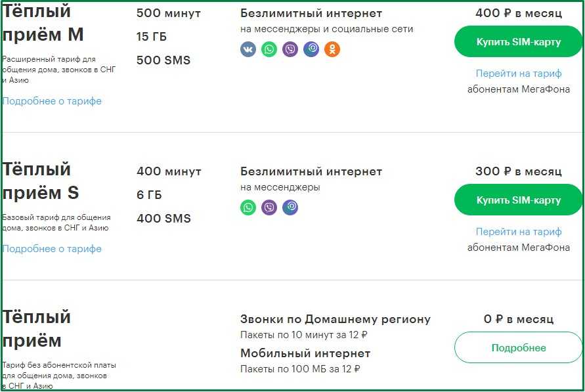Viewport: 585px width, 392px height.
Task: Open Подробнее о тарифе for Тёплый приём M
Action: (52, 101)
